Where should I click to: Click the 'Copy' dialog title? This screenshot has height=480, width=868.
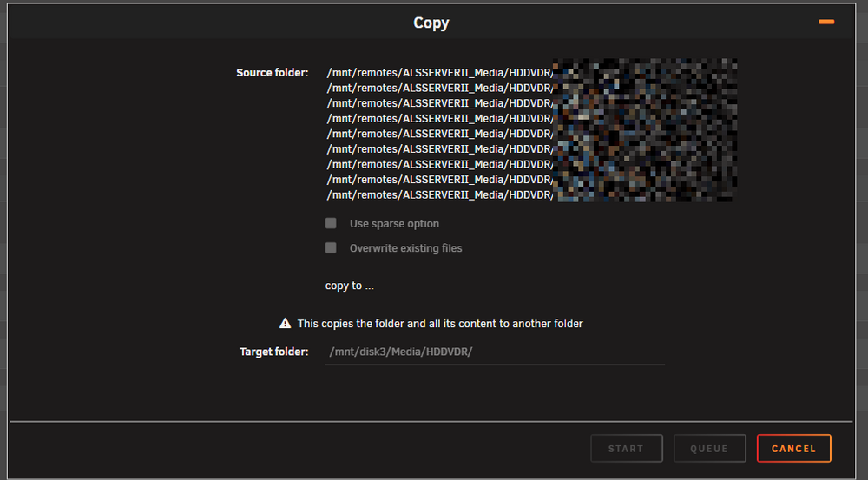pyautogui.click(x=431, y=23)
